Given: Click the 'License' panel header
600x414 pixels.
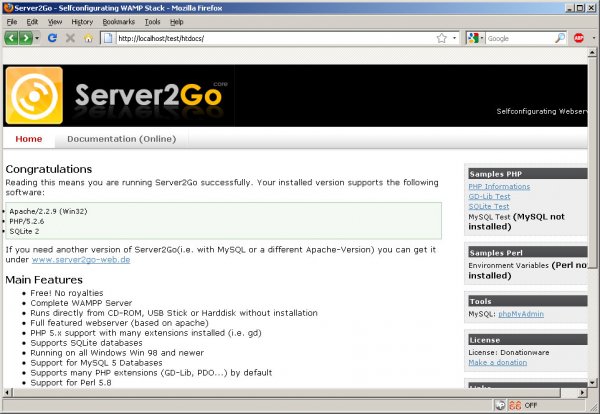Looking at the screenshot, I should coord(528,340).
